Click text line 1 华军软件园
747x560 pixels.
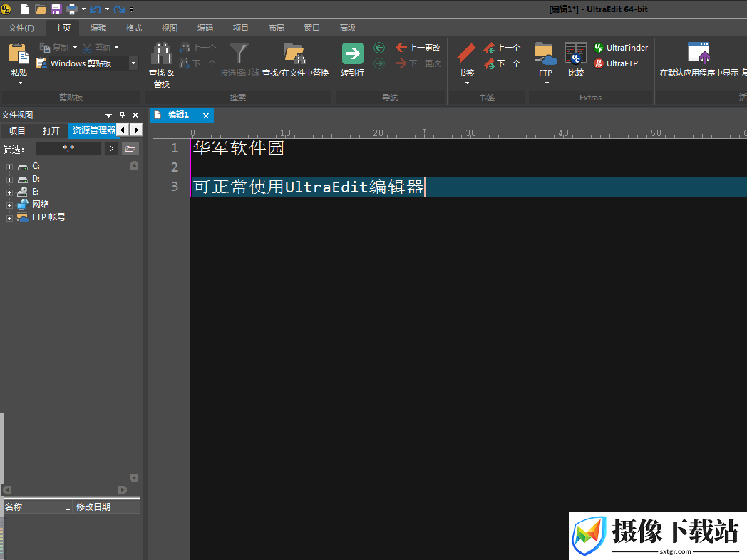pos(238,148)
